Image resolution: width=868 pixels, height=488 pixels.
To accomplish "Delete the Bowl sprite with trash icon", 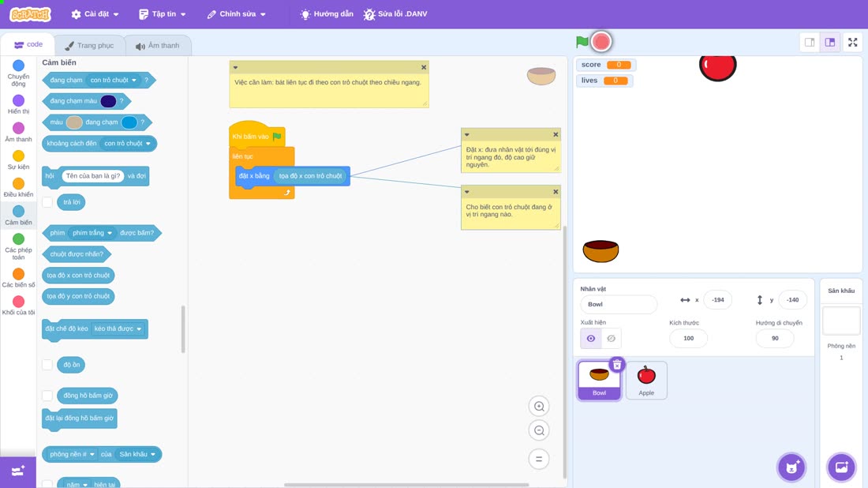I will pos(617,365).
